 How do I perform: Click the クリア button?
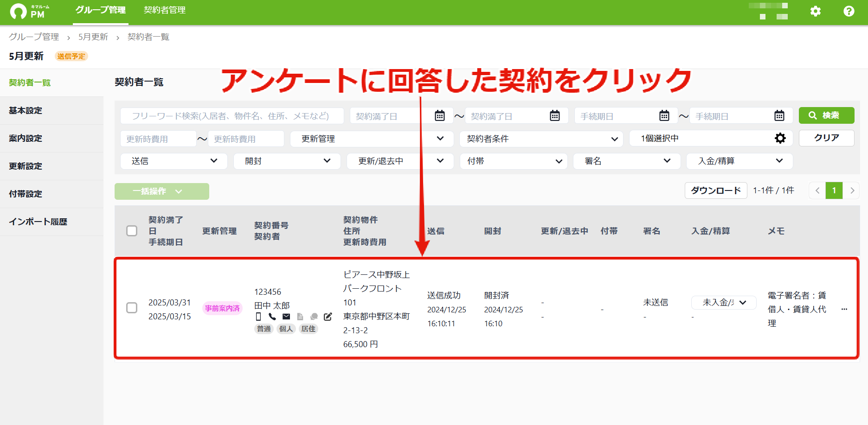826,138
